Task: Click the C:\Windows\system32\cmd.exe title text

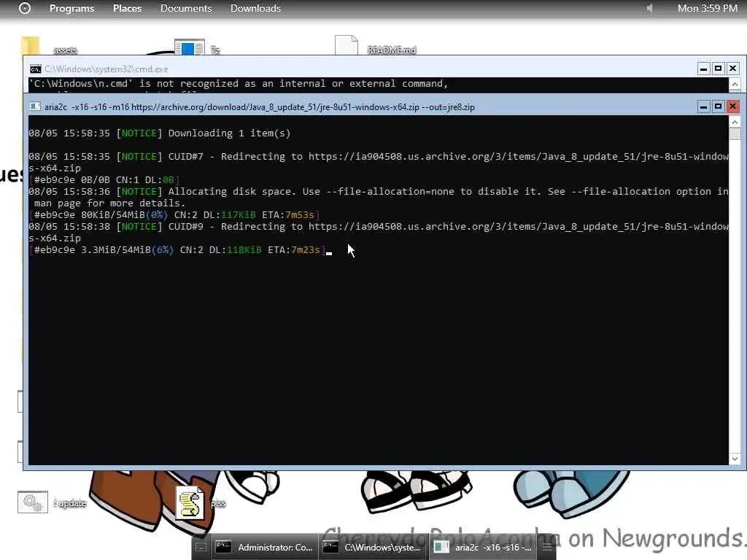Action: point(107,69)
